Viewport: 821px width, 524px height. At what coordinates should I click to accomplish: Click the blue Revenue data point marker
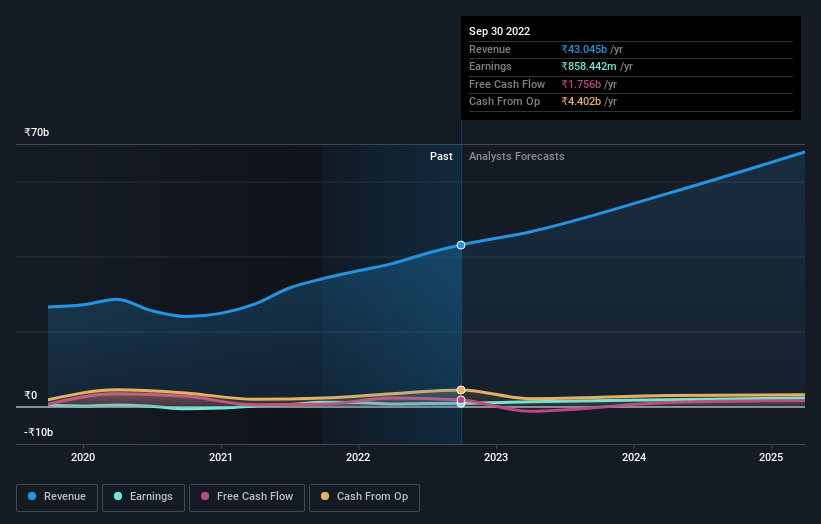(x=461, y=245)
